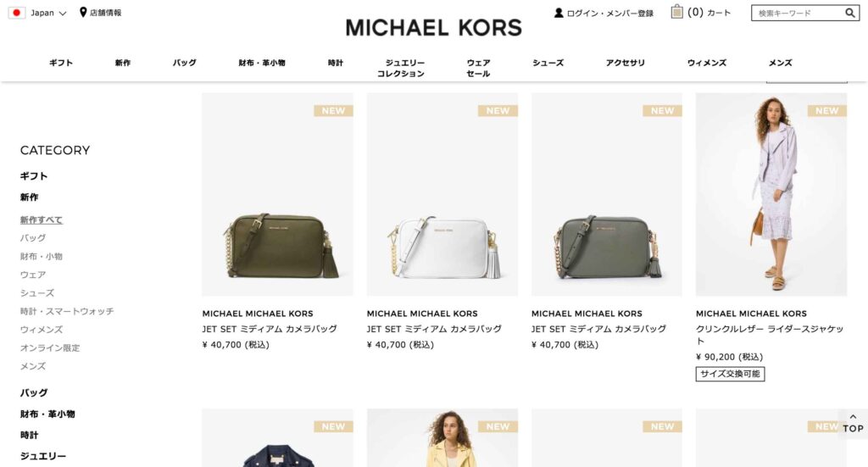
Task: Click the search keyword input field
Action: (x=798, y=13)
